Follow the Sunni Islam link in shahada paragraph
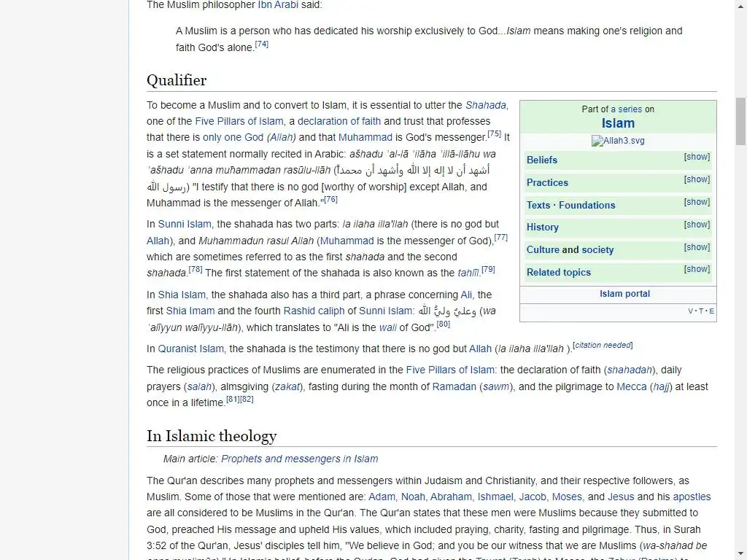 185,225
